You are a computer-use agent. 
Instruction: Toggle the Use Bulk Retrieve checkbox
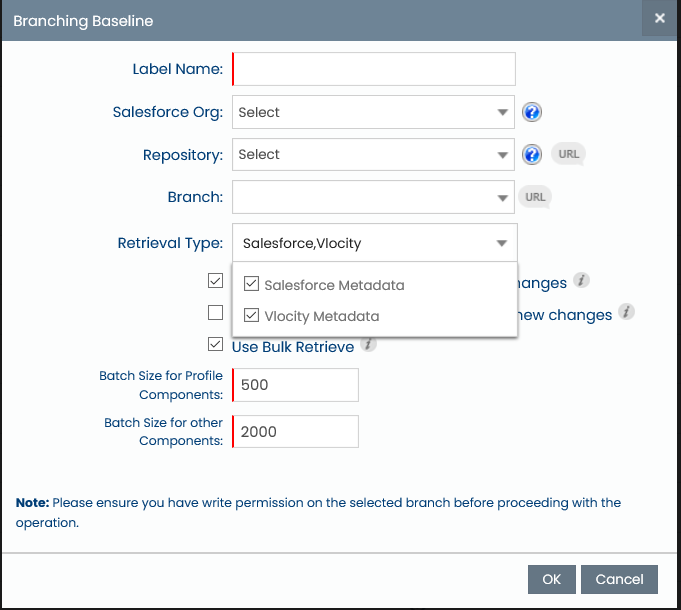point(215,345)
